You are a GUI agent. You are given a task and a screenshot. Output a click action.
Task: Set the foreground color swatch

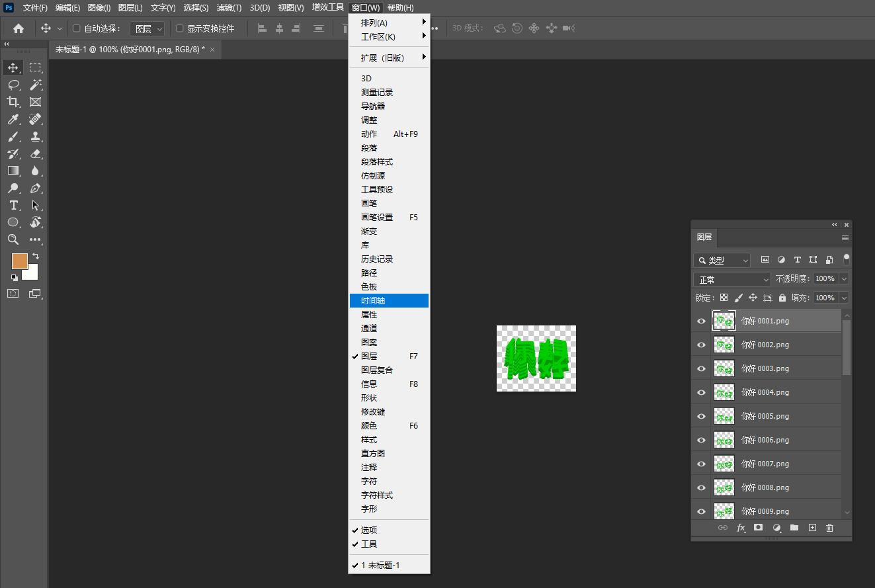19,261
